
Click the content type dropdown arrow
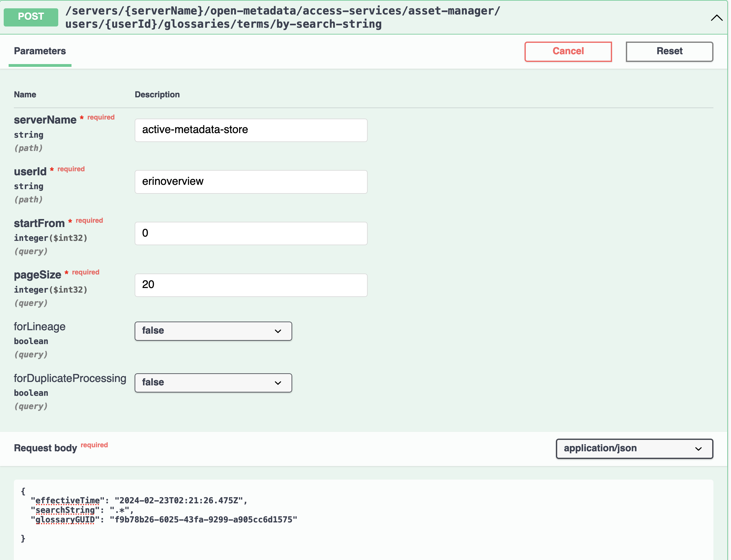[698, 449]
